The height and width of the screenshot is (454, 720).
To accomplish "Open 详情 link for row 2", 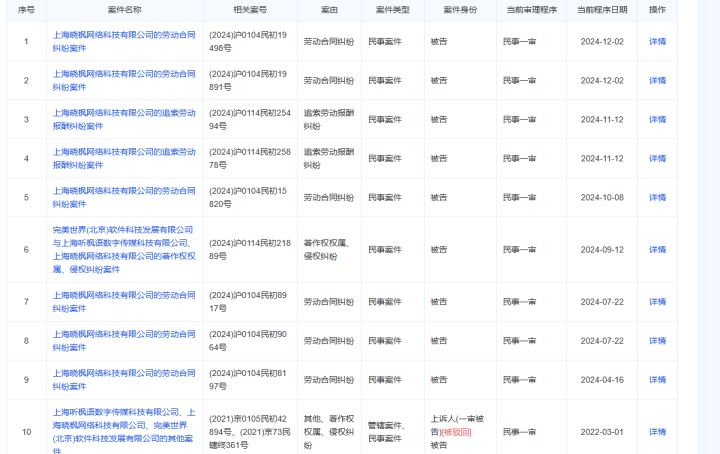I will [x=657, y=80].
